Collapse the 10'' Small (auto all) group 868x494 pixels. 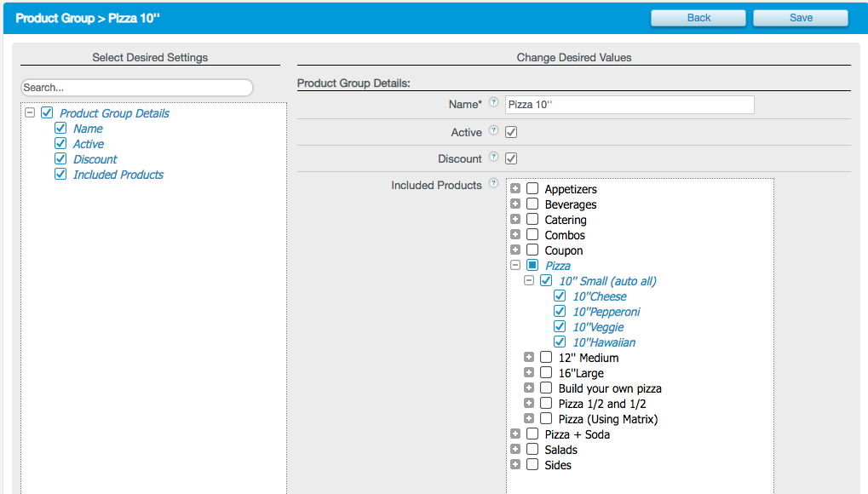(529, 281)
